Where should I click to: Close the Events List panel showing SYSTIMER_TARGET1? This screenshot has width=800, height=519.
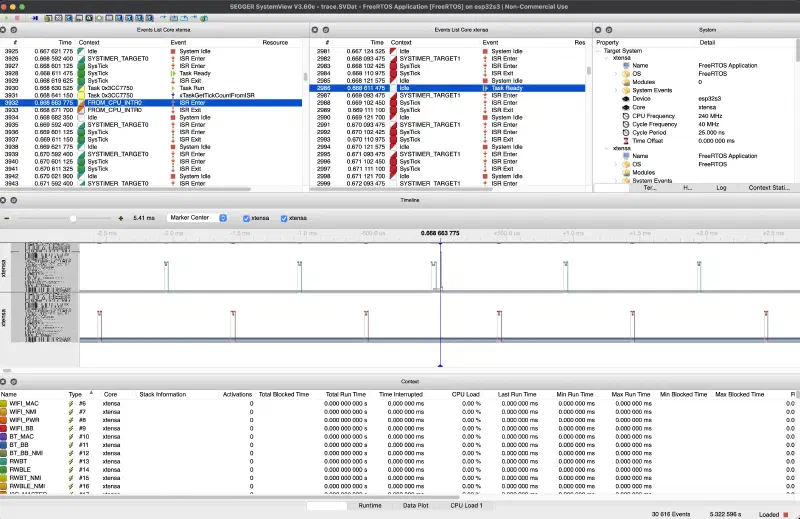click(315, 30)
